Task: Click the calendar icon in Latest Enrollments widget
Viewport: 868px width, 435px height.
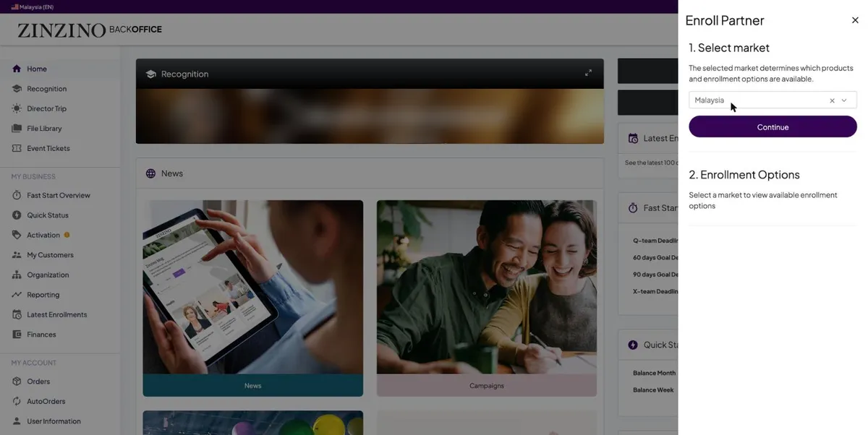Action: click(x=633, y=138)
